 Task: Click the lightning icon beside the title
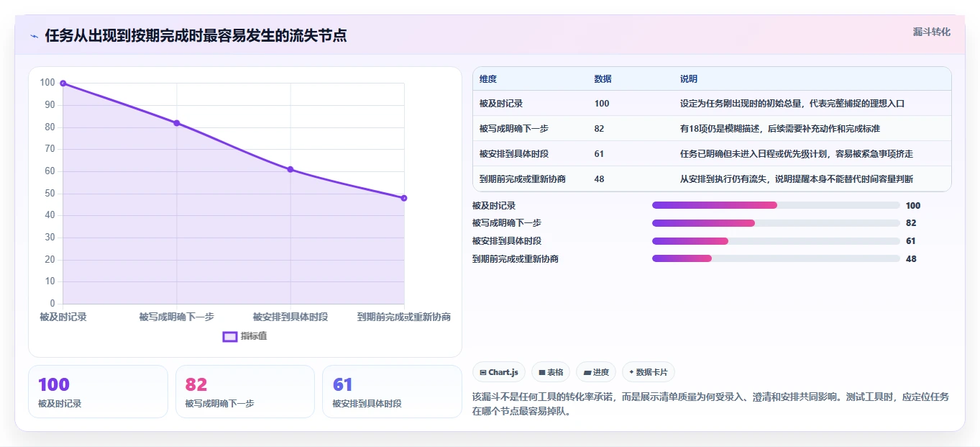pos(34,36)
